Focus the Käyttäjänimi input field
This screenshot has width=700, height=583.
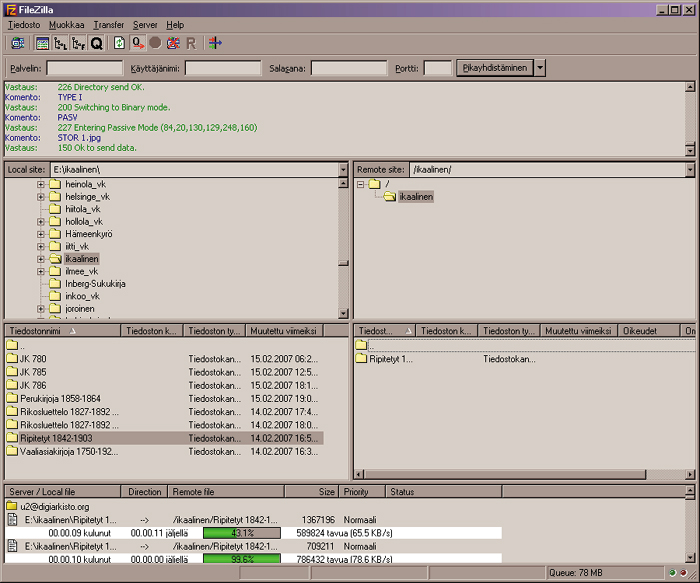coord(223,68)
